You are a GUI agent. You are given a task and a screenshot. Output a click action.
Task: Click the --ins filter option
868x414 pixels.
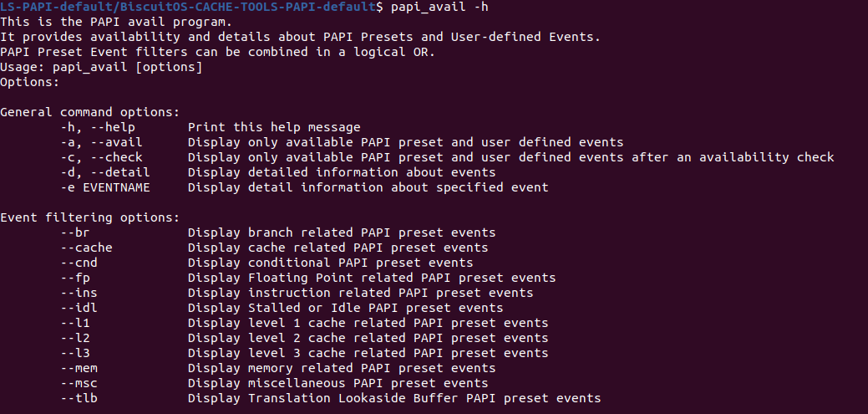(79, 293)
